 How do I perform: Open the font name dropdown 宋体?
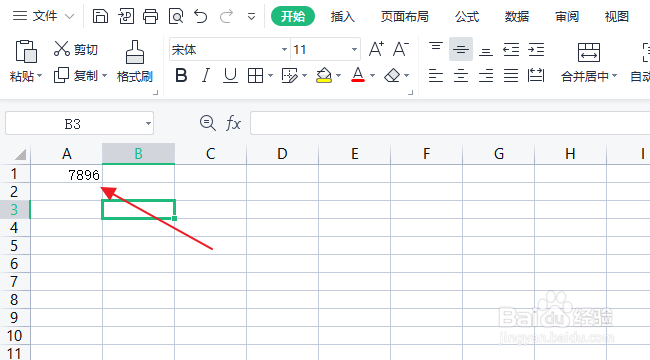(x=284, y=50)
